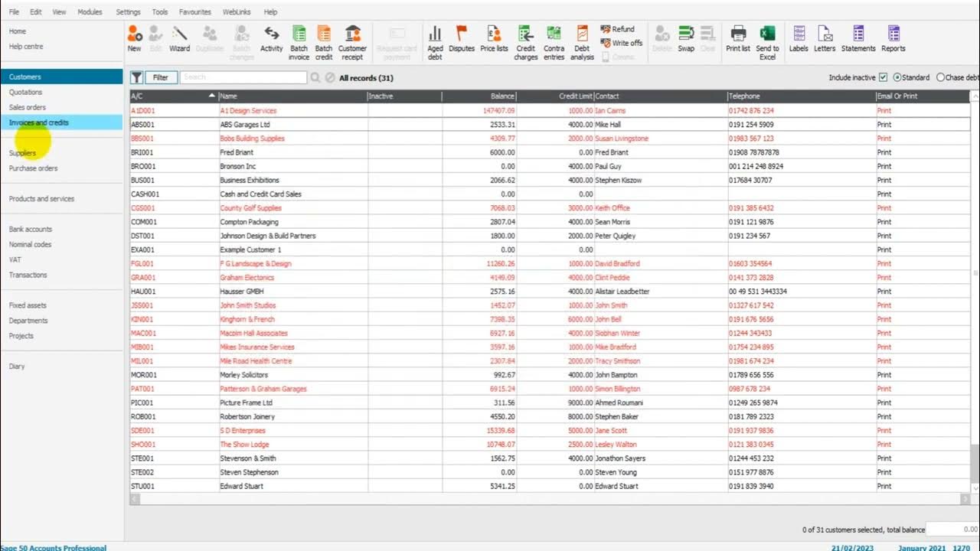
Task: Open Help centre in sidebar
Action: pyautogui.click(x=26, y=47)
